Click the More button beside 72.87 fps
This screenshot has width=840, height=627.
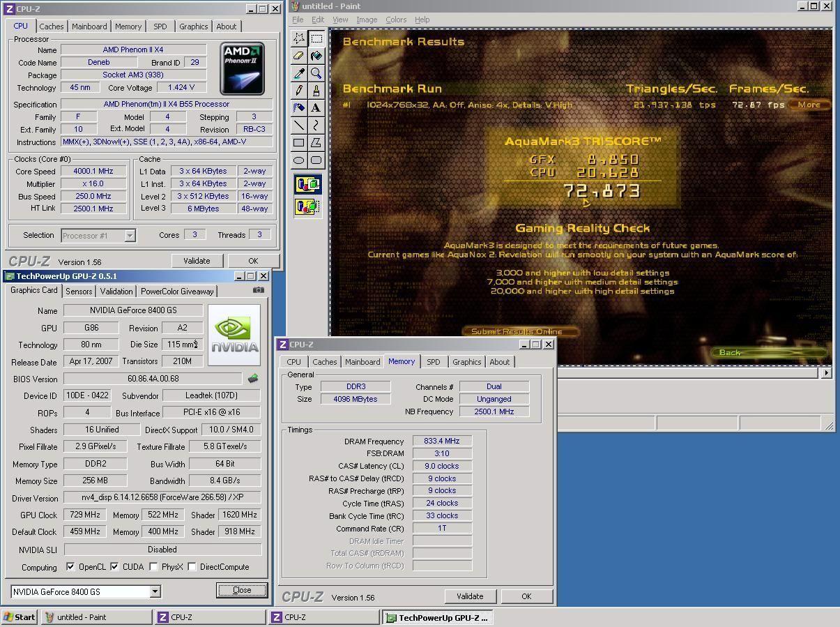pyautogui.click(x=809, y=105)
